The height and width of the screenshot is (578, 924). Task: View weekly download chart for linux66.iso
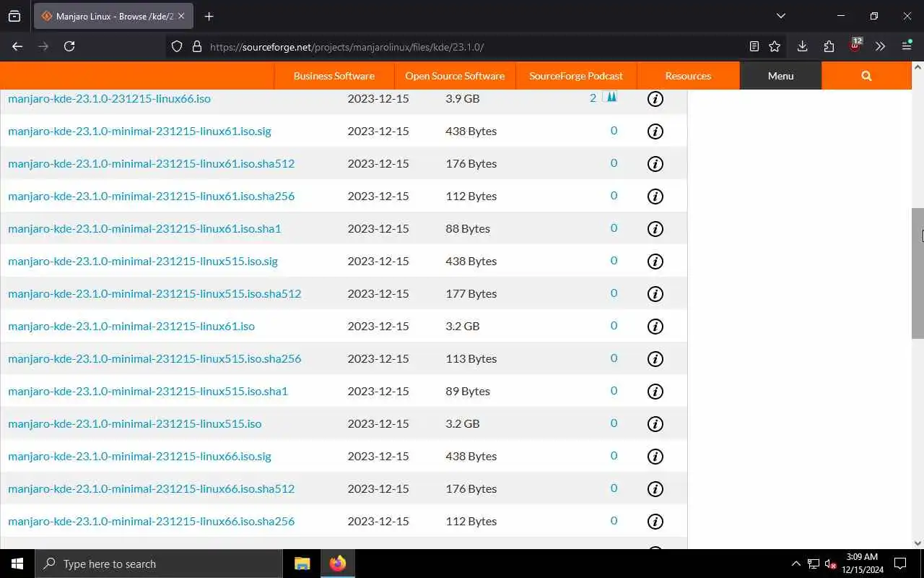[x=611, y=97]
